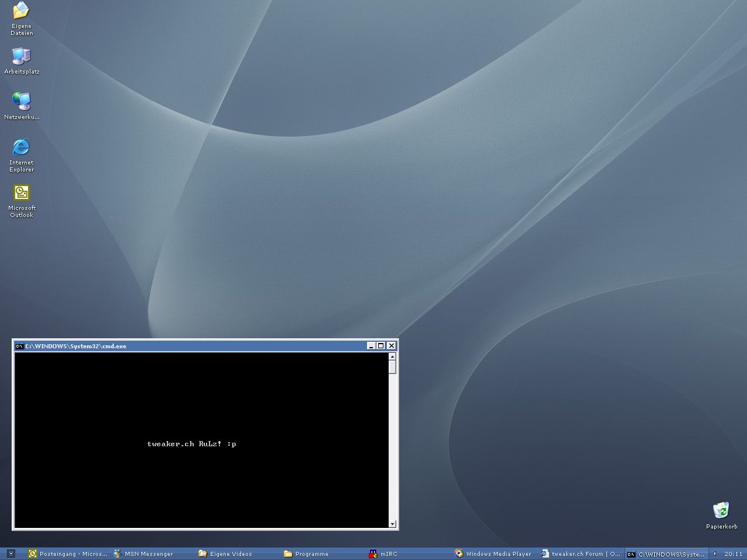The image size is (747, 560).
Task: Click the system clock showing 20:11
Action: pos(733,554)
